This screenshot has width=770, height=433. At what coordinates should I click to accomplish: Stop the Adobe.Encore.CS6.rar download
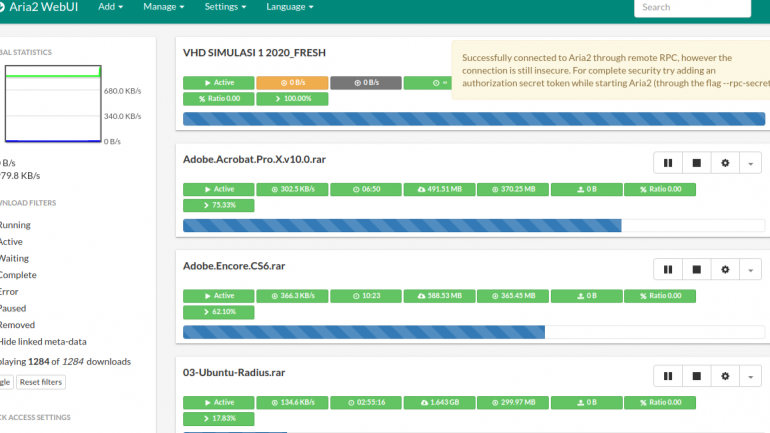pyautogui.click(x=696, y=270)
